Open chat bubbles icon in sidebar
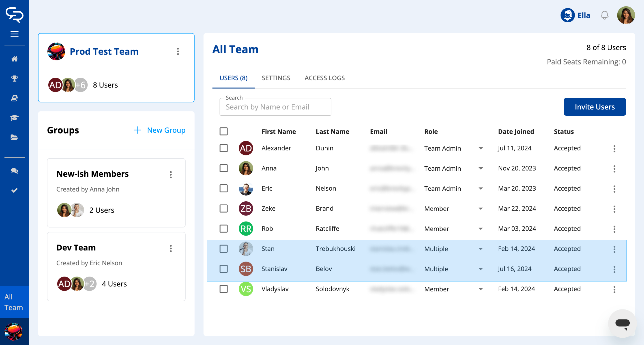This screenshot has height=345, width=644. (15, 171)
